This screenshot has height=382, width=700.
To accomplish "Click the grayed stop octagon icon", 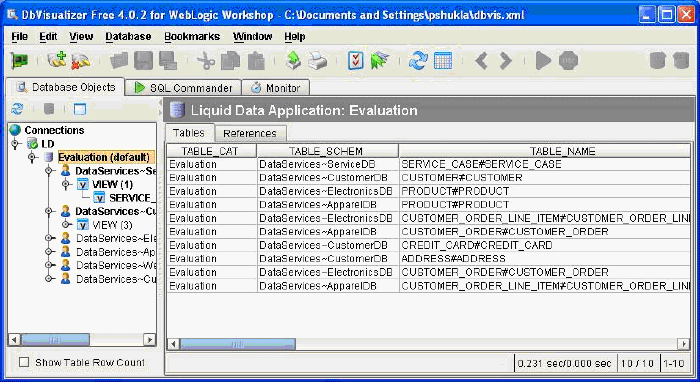I will pos(568,60).
